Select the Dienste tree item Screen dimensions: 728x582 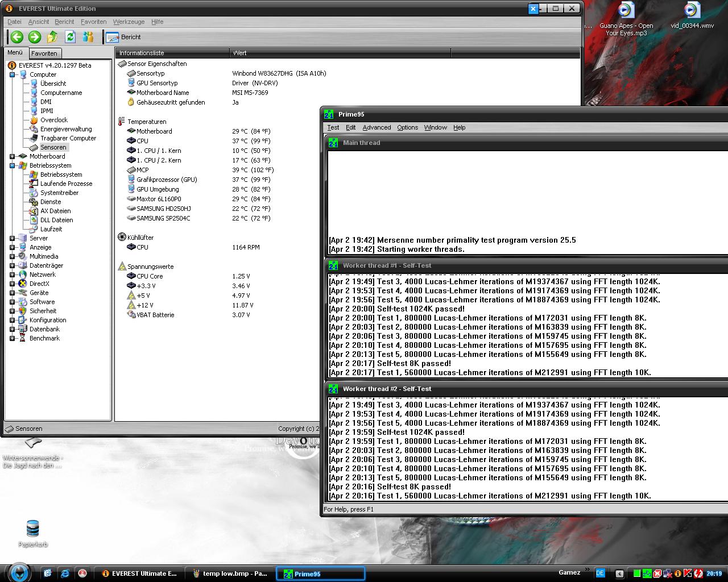point(51,202)
